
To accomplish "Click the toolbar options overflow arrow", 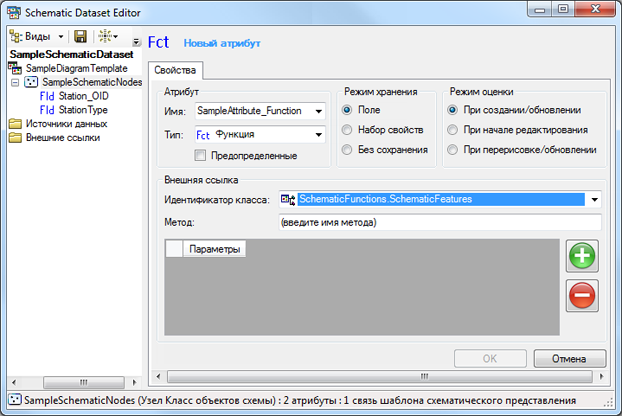I will [136, 41].
